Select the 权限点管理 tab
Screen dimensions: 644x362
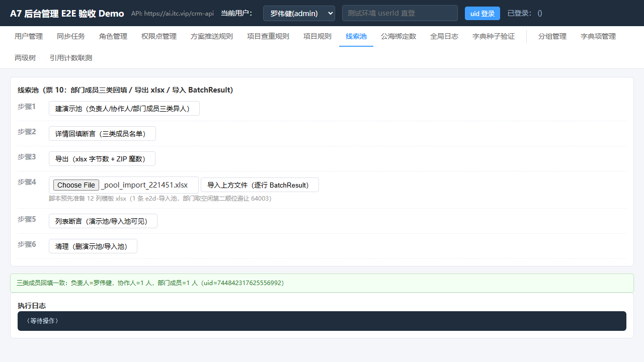click(159, 36)
